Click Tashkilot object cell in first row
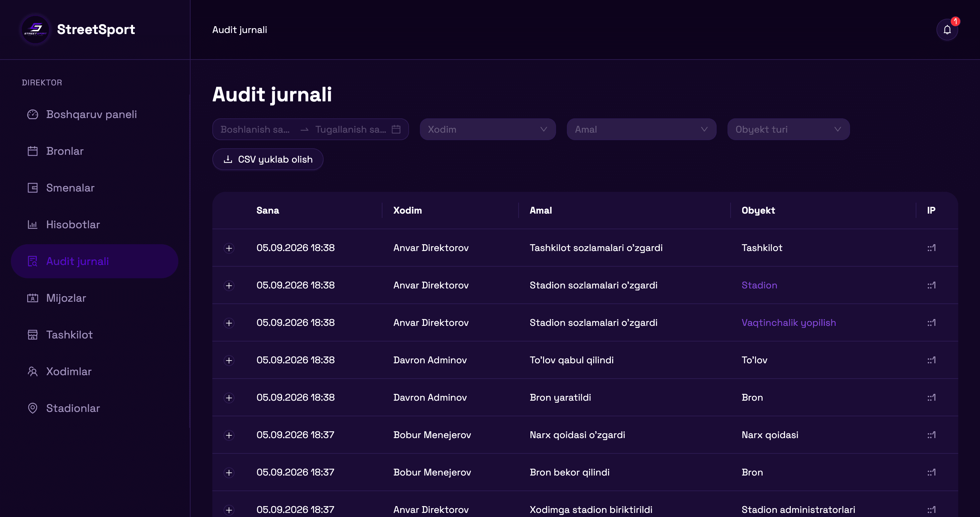The height and width of the screenshot is (517, 980). 762,248
